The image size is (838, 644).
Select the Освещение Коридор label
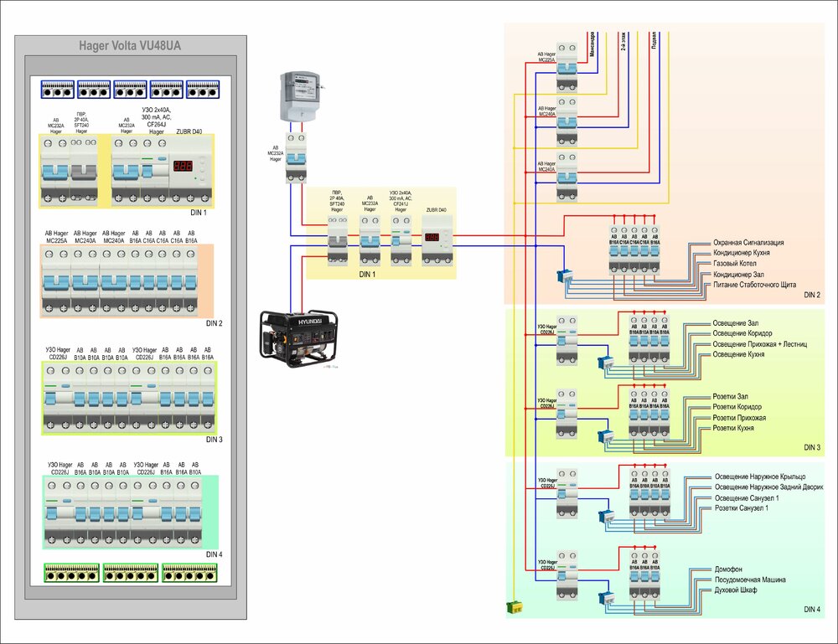742,333
